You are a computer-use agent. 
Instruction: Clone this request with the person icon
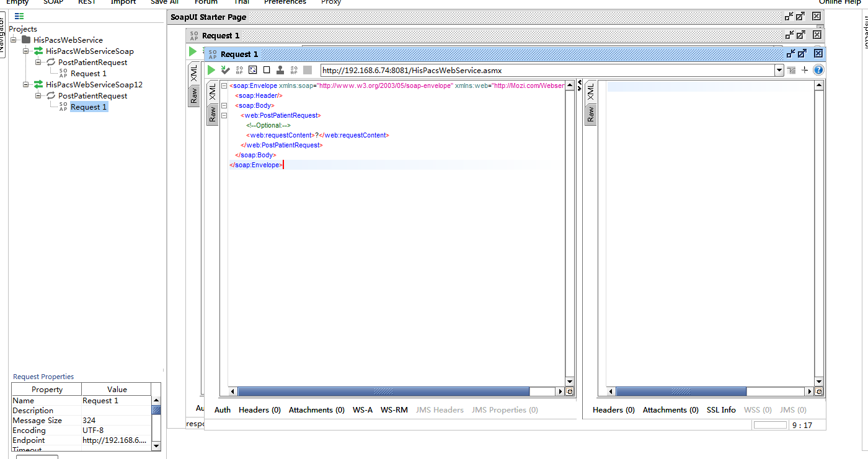pos(280,70)
